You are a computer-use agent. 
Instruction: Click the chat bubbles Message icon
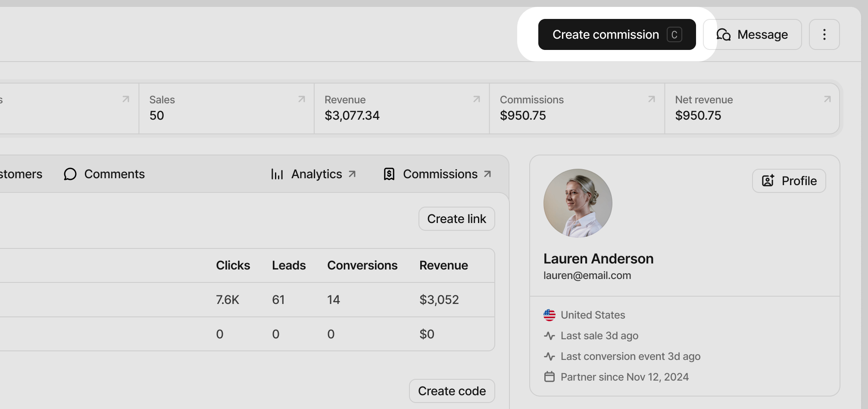tap(724, 34)
